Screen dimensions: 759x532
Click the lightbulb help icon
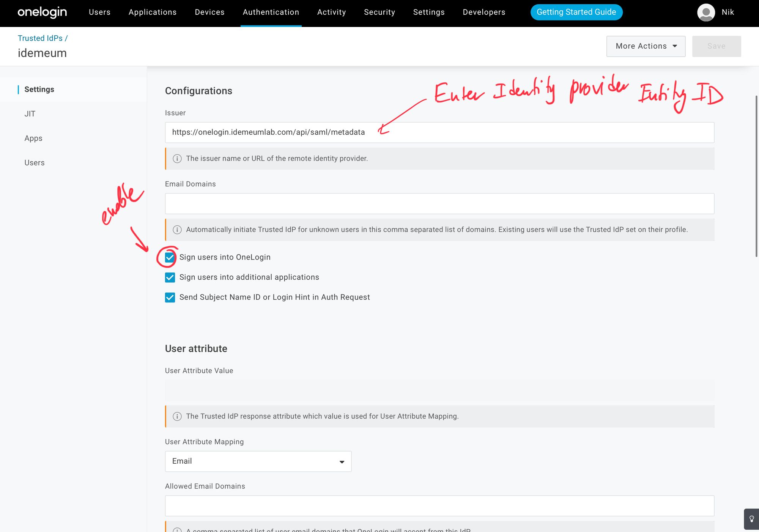(x=751, y=519)
